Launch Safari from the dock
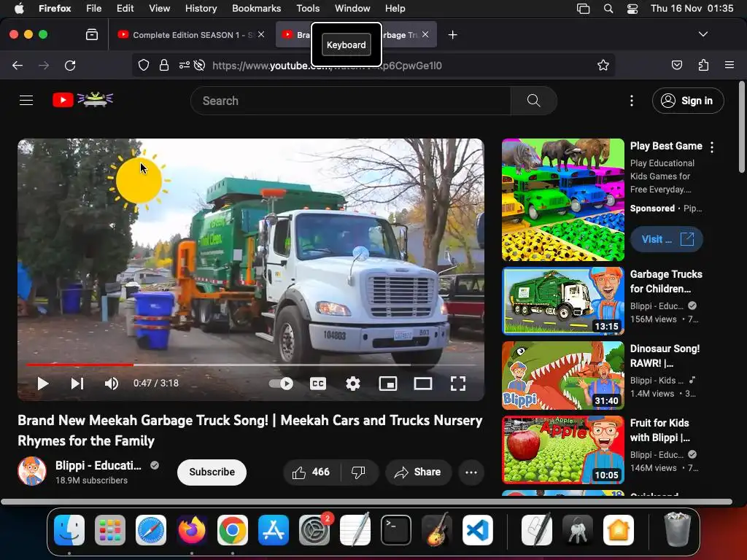Image resolution: width=747 pixels, height=560 pixels. 151,530
